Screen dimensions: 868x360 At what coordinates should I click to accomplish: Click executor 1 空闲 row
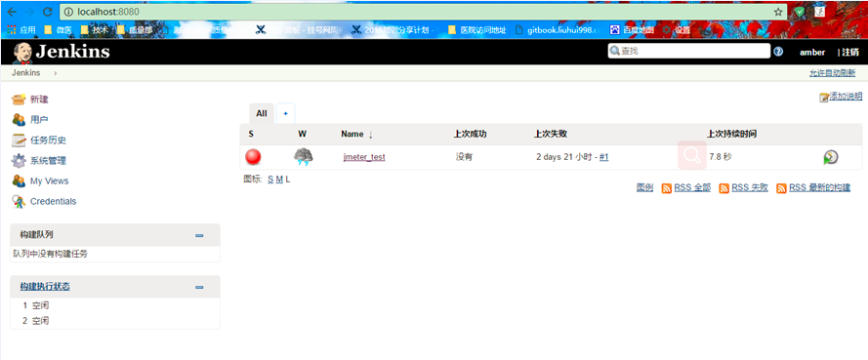tap(115, 305)
